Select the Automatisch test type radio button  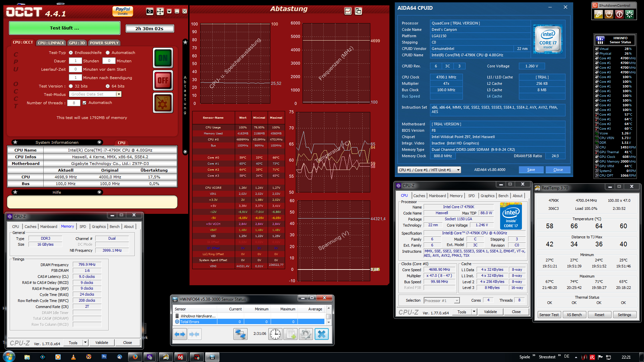coord(108,53)
